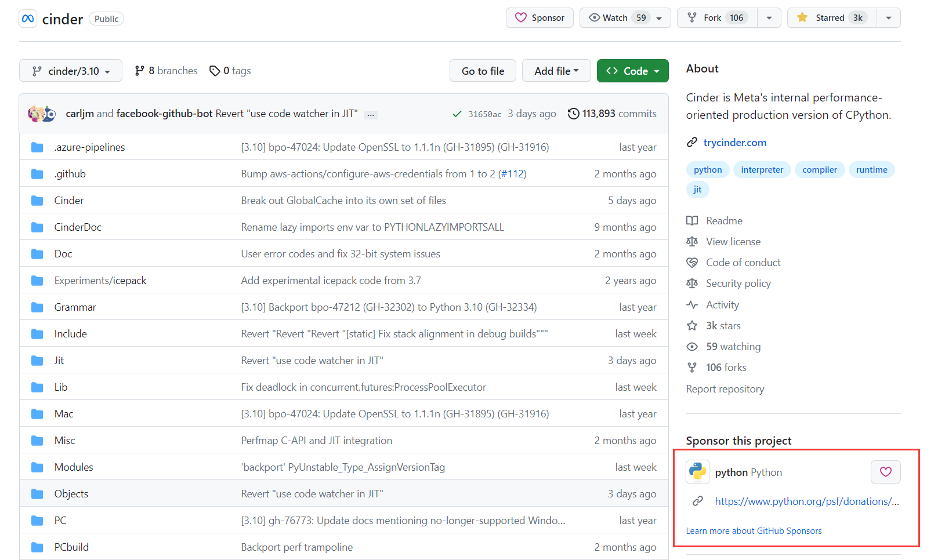Open the cinder/3.10 branch dropdown
This screenshot has width=945, height=560.
pyautogui.click(x=71, y=71)
